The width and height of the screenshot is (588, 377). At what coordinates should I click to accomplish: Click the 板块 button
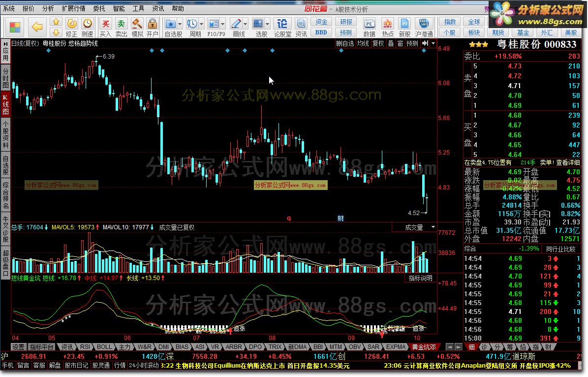click(474, 32)
